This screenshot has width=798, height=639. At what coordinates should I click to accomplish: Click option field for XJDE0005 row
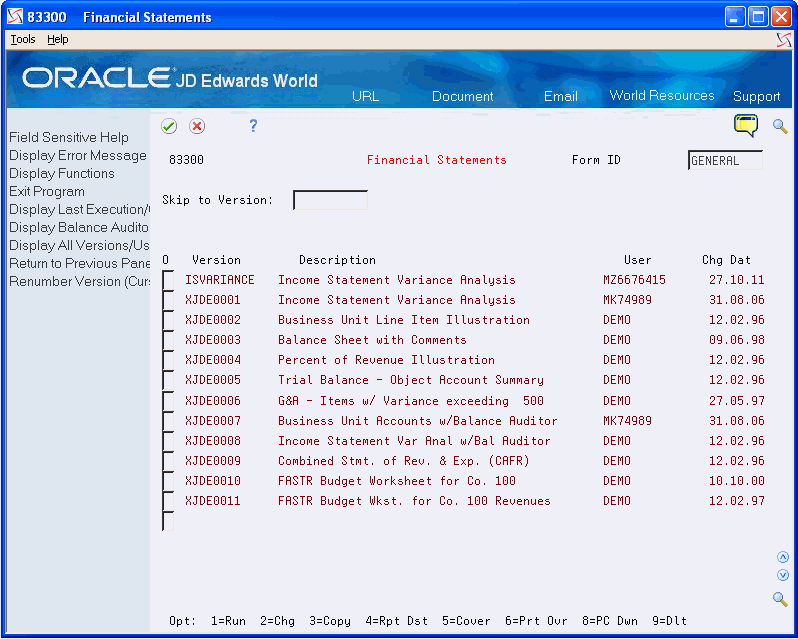click(168, 381)
